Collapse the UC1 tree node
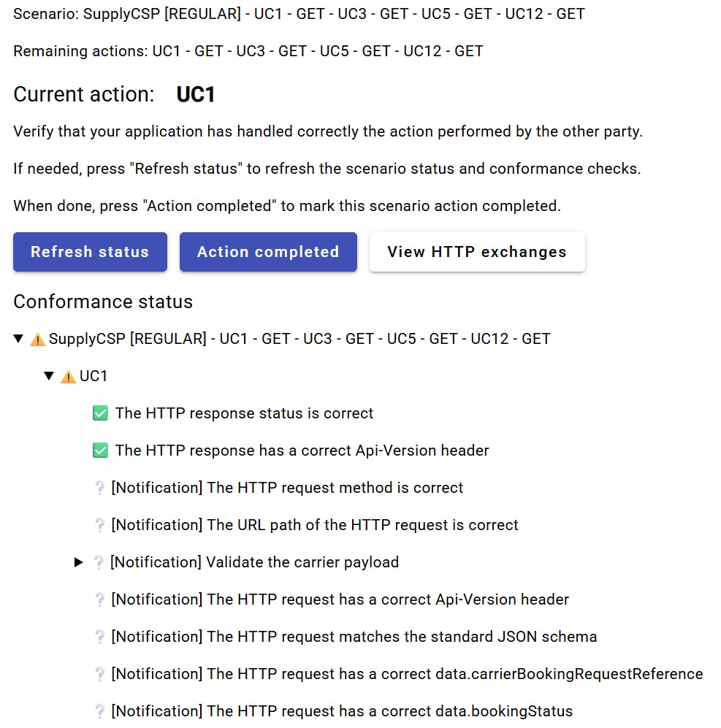 [49, 375]
